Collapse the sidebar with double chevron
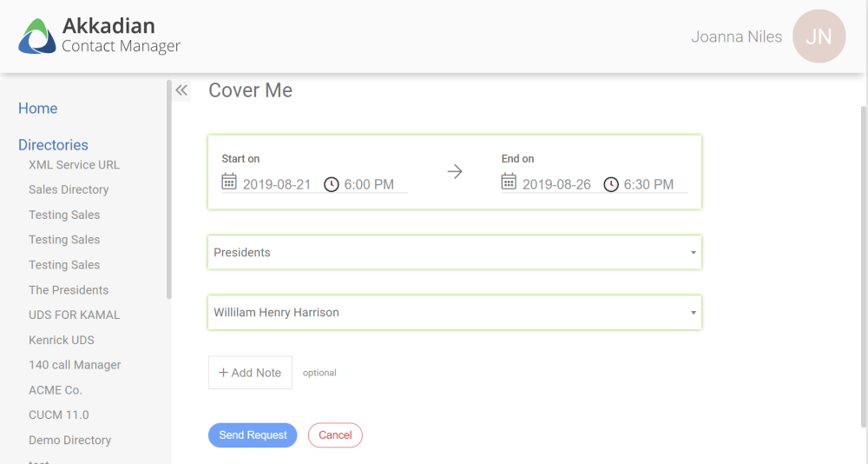The width and height of the screenshot is (868, 464). (x=181, y=90)
